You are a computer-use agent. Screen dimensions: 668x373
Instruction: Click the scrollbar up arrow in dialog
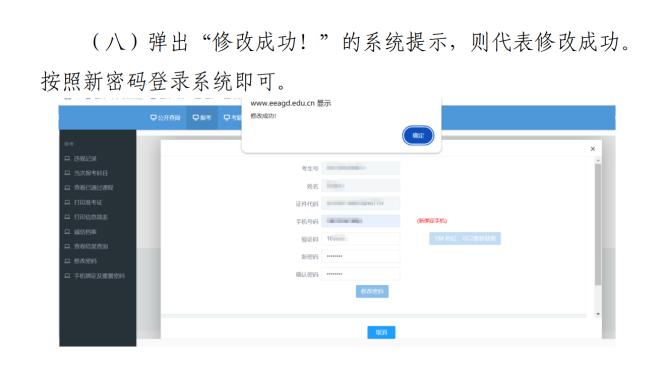pos(598,160)
